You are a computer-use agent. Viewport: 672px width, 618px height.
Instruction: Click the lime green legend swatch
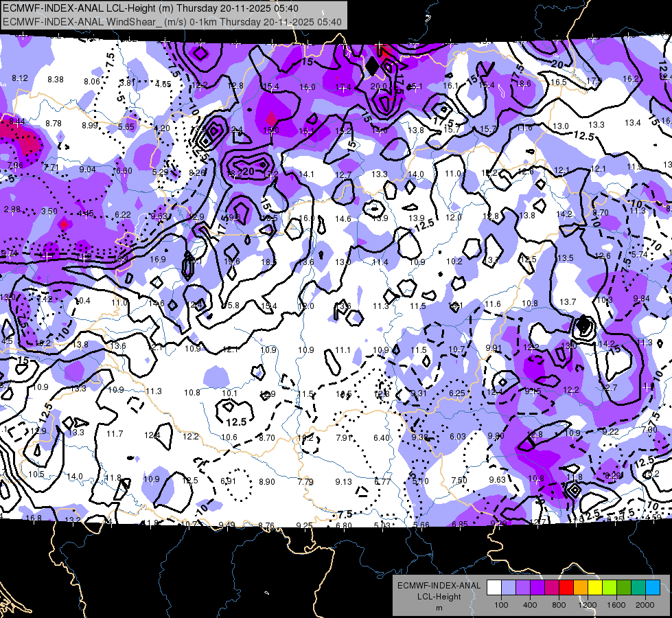click(x=610, y=588)
